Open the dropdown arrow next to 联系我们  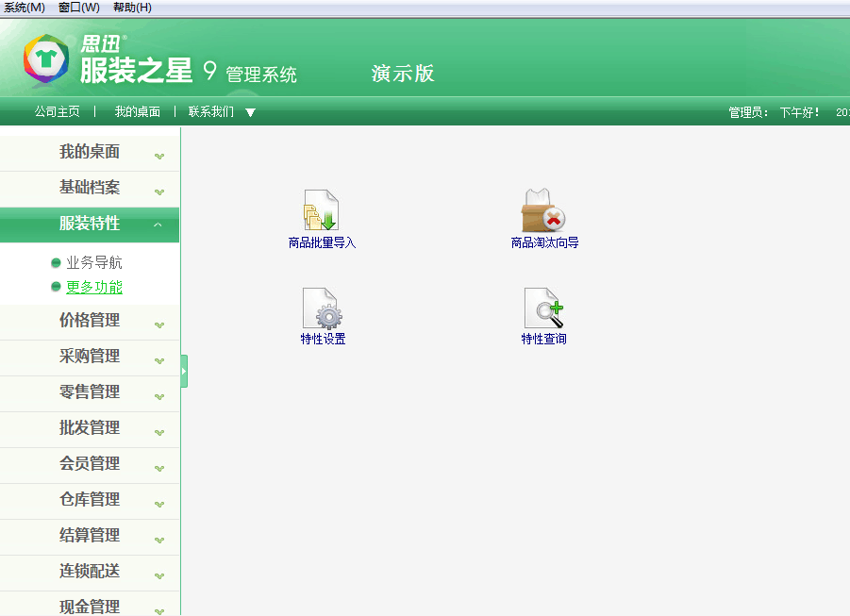pos(250,113)
